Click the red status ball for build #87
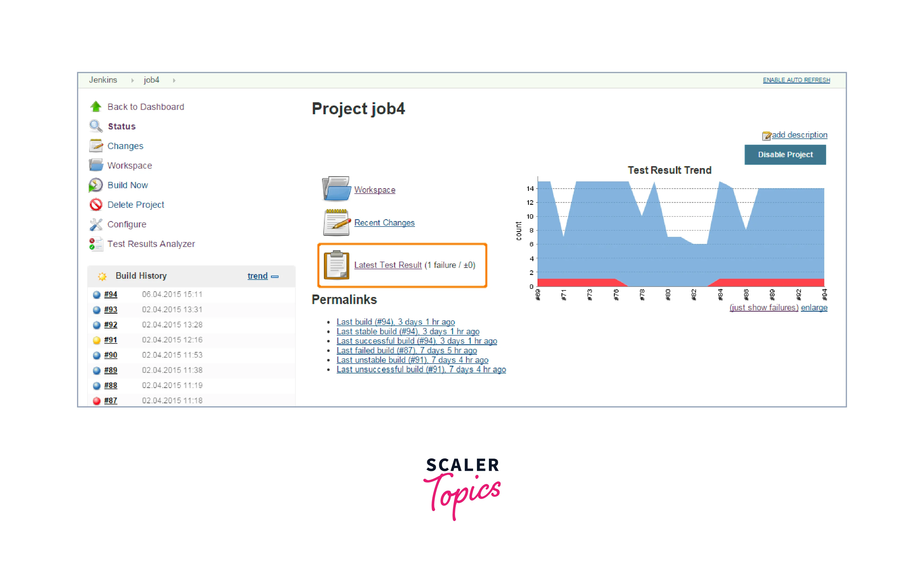924x573 pixels. pyautogui.click(x=96, y=401)
